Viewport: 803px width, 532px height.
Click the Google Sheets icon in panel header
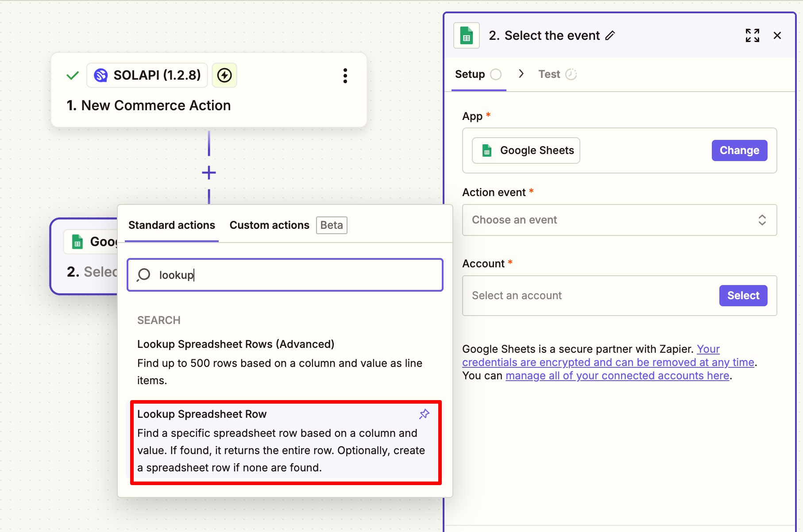pos(467,35)
